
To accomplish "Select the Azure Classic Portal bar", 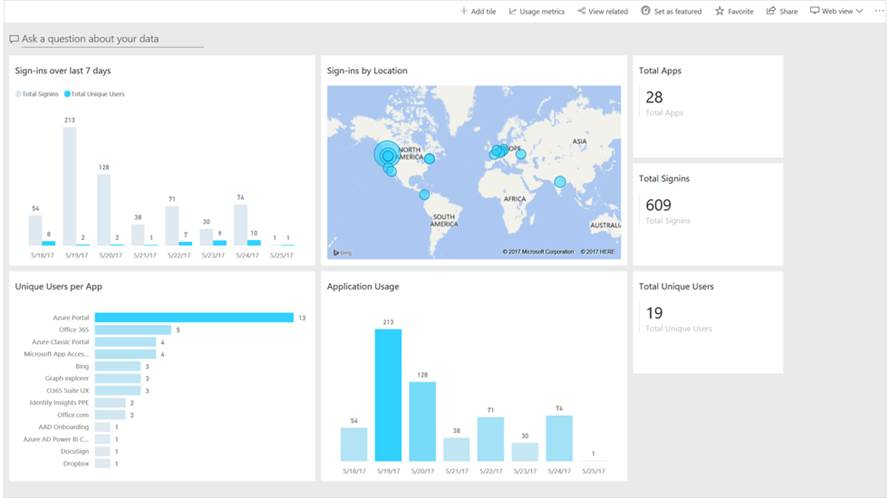I will tap(125, 342).
